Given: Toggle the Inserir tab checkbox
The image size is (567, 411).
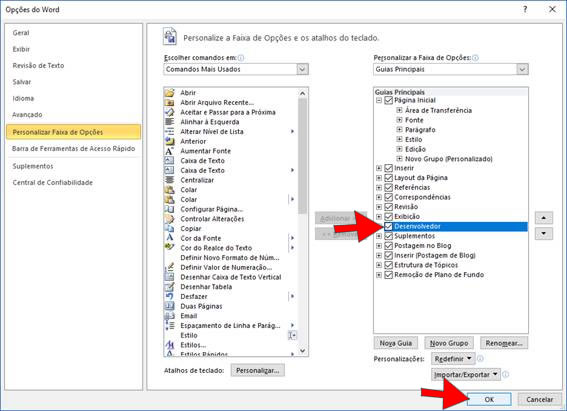Looking at the screenshot, I should click(x=388, y=168).
